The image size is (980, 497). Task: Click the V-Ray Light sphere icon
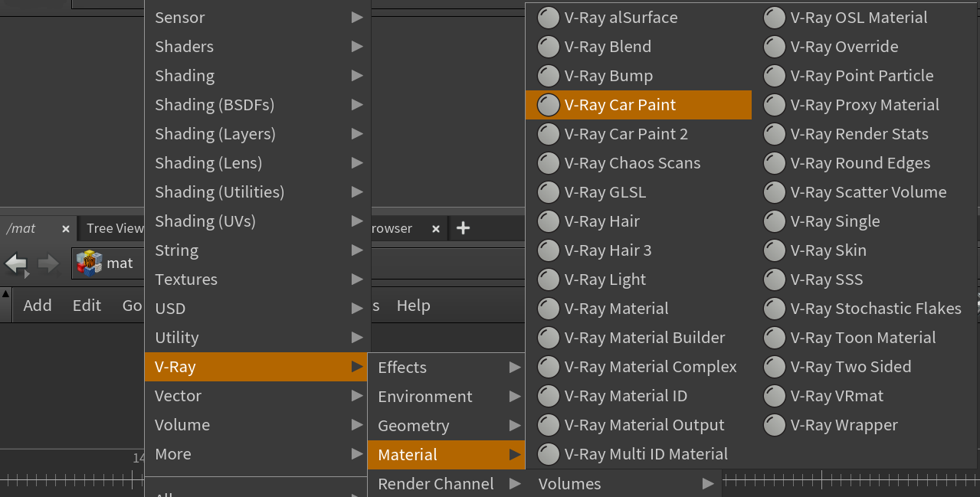coord(548,280)
